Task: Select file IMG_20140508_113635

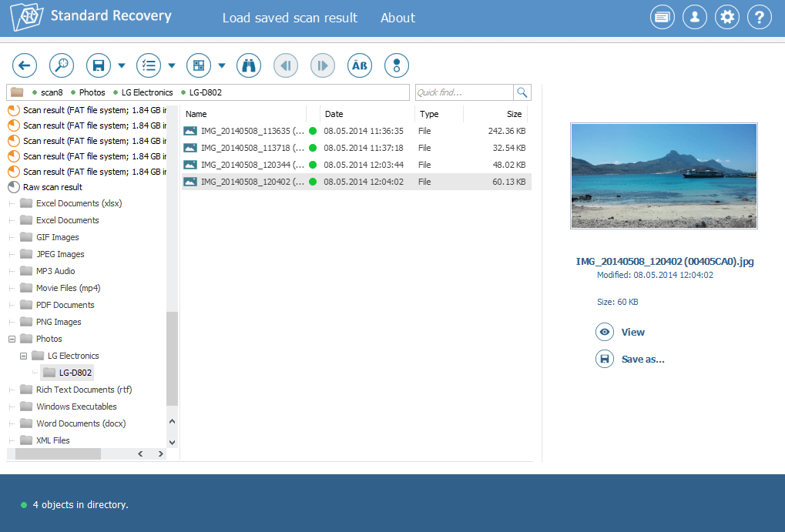Action: [355, 131]
